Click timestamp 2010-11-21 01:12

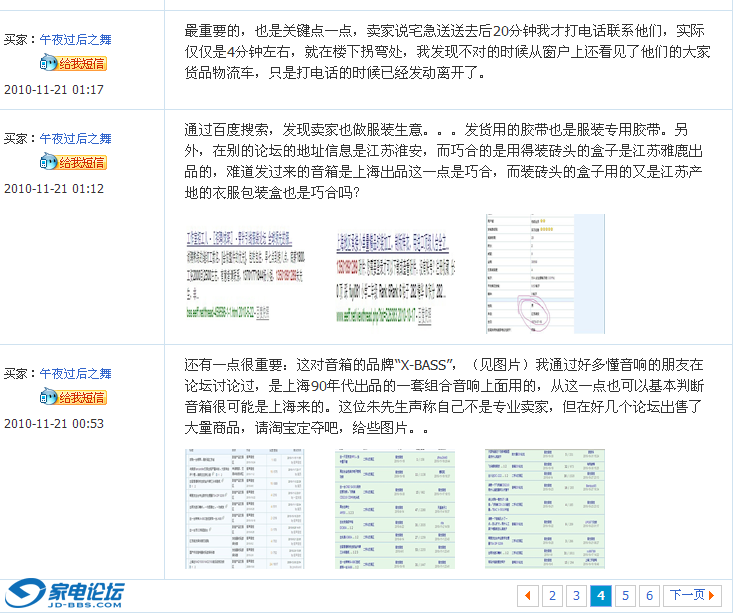pos(54,189)
